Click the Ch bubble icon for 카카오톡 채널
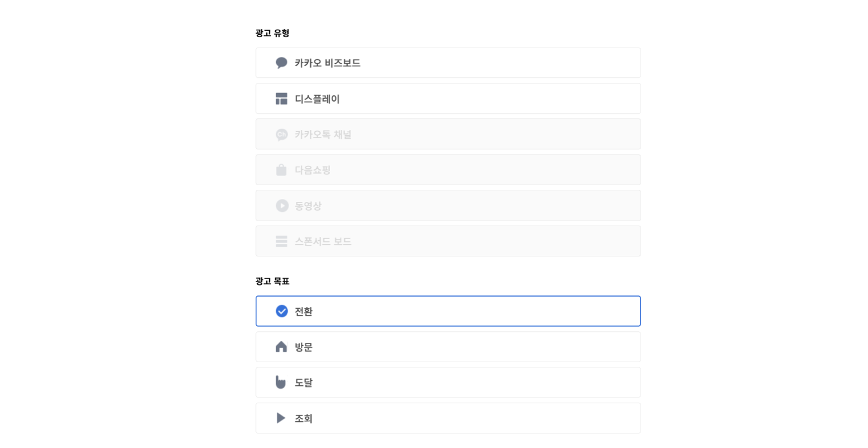The image size is (868, 448). click(281, 135)
